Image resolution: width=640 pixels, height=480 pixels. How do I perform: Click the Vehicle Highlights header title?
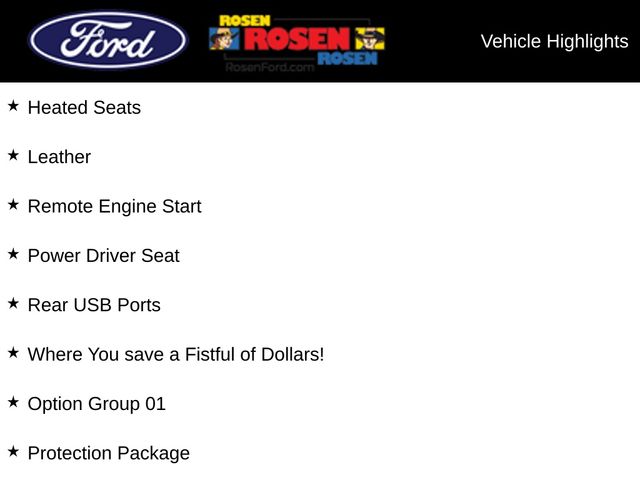pyautogui.click(x=554, y=41)
